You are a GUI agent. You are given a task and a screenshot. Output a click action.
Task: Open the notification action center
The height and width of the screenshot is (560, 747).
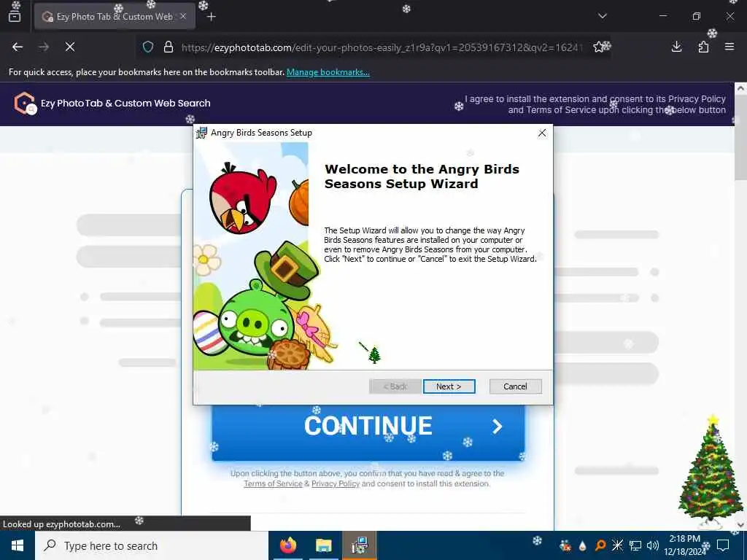[x=723, y=545]
